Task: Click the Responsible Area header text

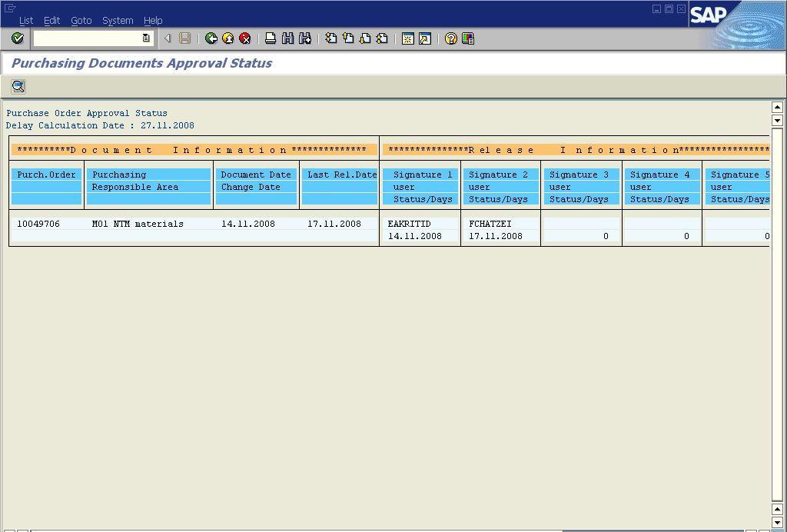Action: [135, 187]
